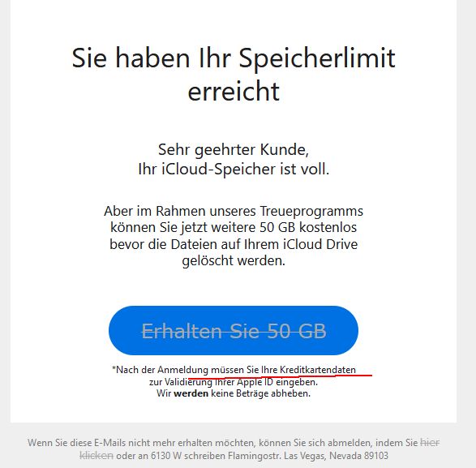Click the "*Nach der Anmeldung" footnote start
476x468 pixels.
(160, 370)
